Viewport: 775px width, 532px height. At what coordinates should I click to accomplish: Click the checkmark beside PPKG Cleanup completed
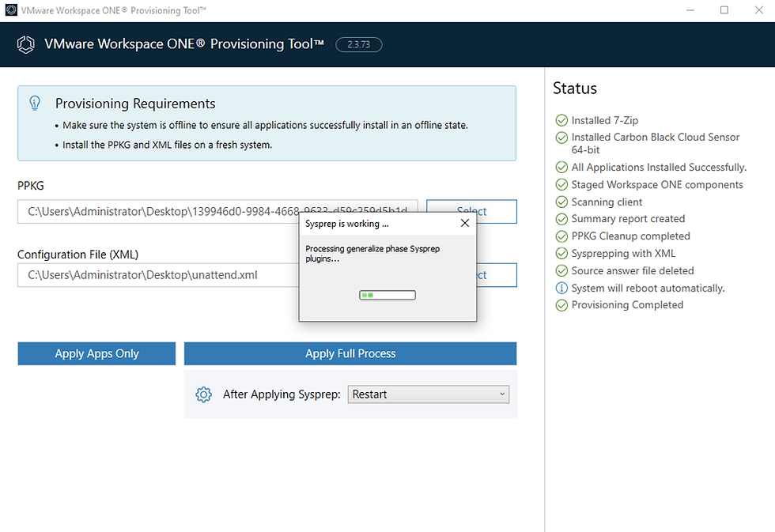tap(561, 236)
